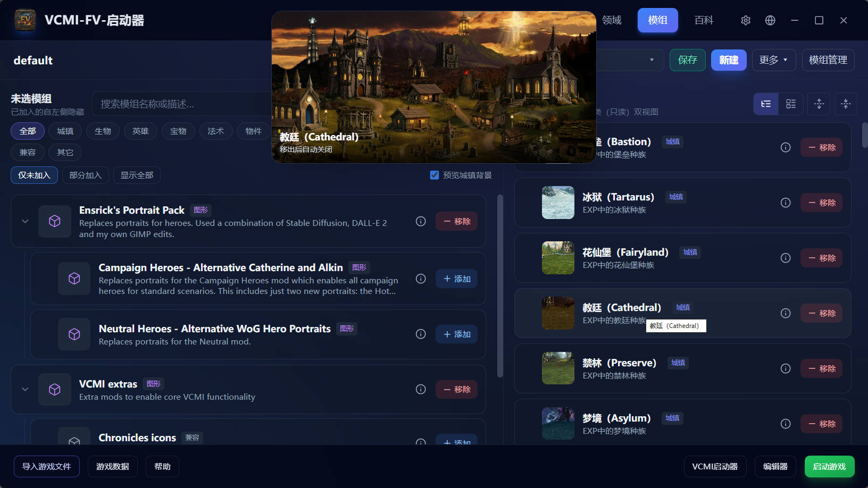Open info for 教廷 (Cathedral)
Viewport: 868px width, 488px height.
click(x=786, y=313)
